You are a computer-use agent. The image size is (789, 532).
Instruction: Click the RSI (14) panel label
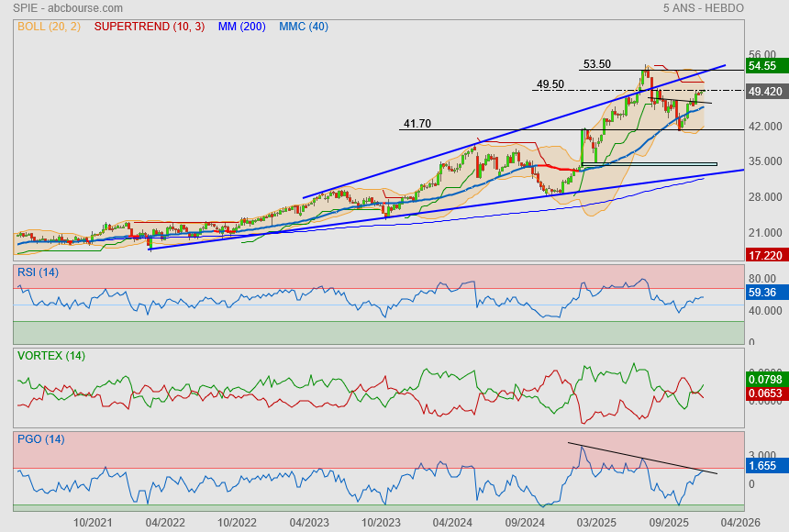pyautogui.click(x=38, y=272)
